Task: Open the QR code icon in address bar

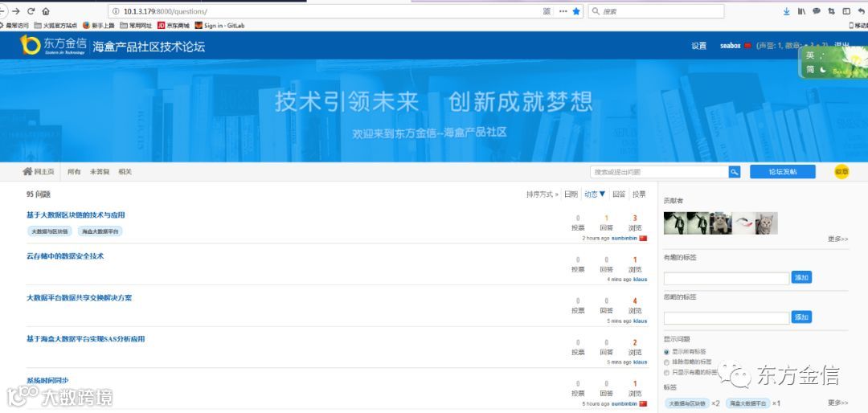Action: [x=547, y=11]
